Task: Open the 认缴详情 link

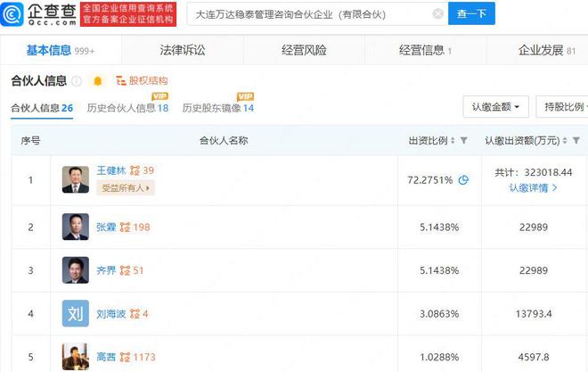Action: click(533, 187)
